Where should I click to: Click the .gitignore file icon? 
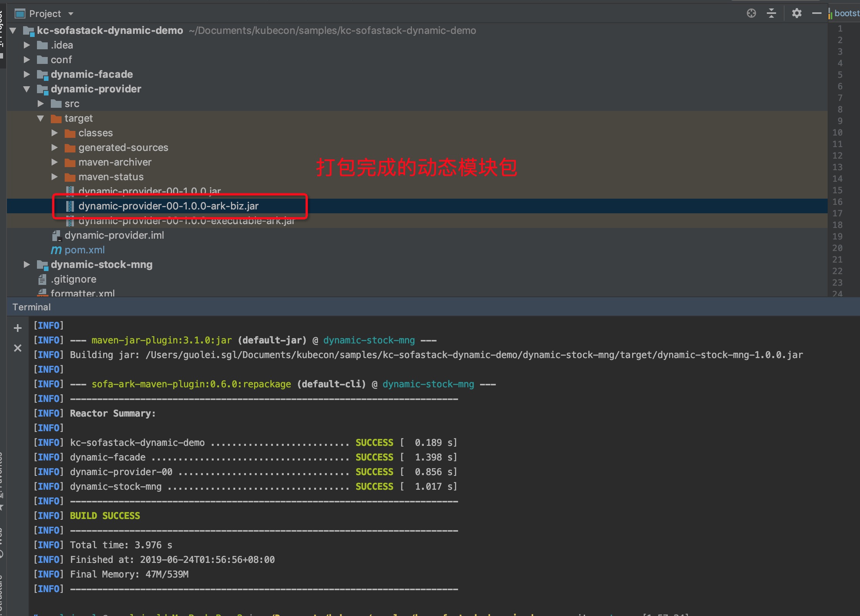click(x=42, y=279)
